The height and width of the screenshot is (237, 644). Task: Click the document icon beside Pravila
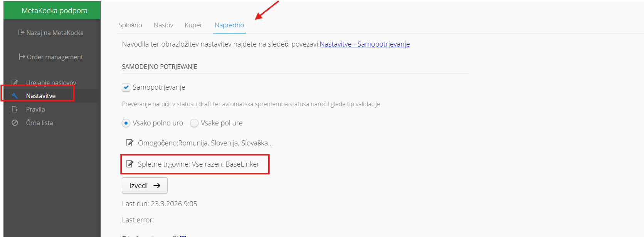click(x=15, y=109)
